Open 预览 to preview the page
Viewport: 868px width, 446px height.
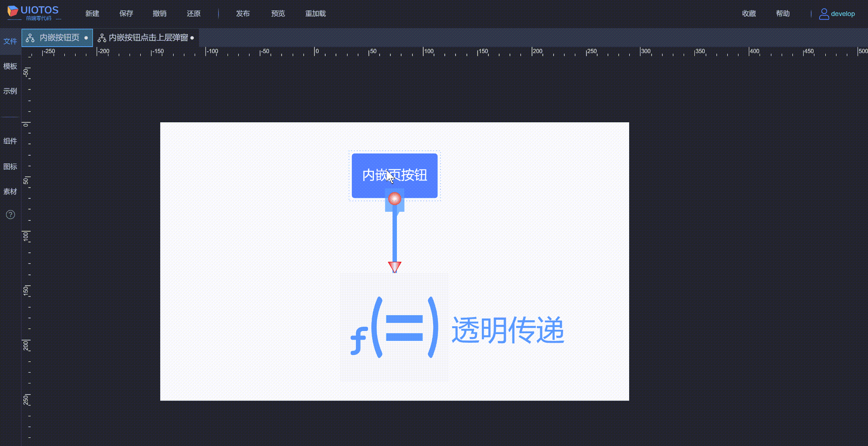click(x=278, y=13)
